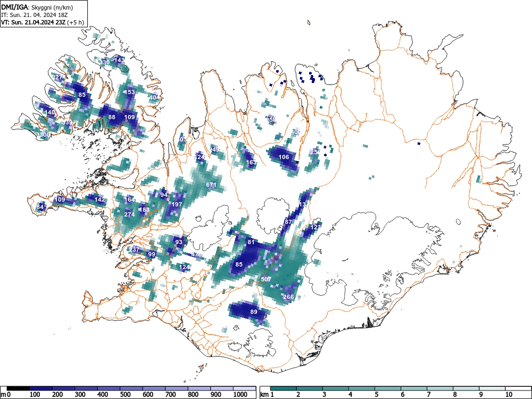This screenshot has width=532, height=399.
Task: Click the visibility value "330" in the Westfjords
Action: point(105,62)
